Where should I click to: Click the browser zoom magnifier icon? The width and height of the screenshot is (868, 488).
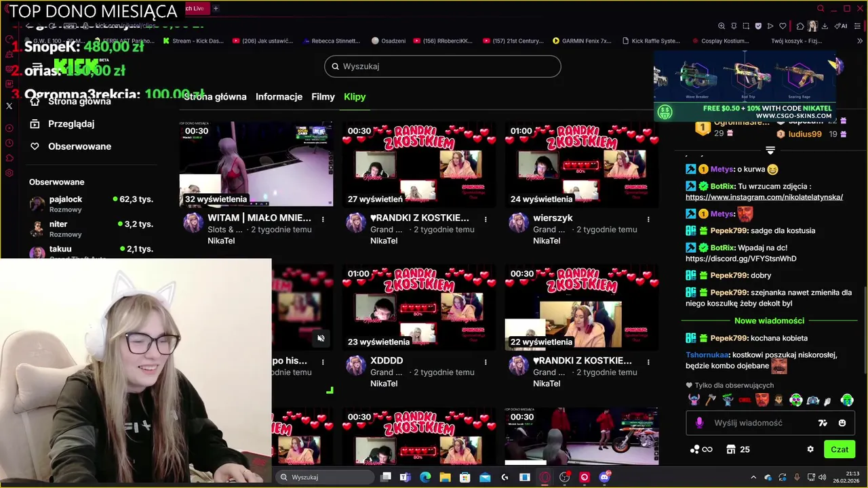coord(722,26)
